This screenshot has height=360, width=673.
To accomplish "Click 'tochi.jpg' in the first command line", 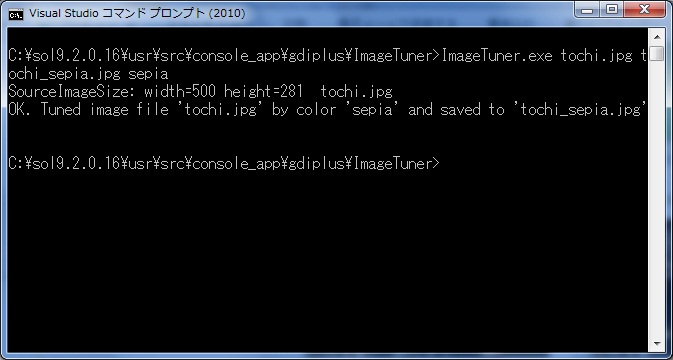I will (597, 56).
